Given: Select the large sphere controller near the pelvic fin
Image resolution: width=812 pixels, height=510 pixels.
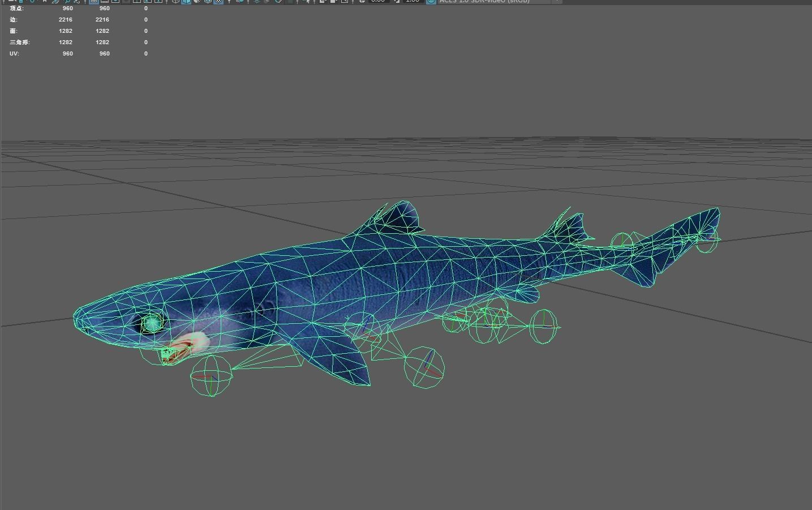Looking at the screenshot, I should pos(543,327).
